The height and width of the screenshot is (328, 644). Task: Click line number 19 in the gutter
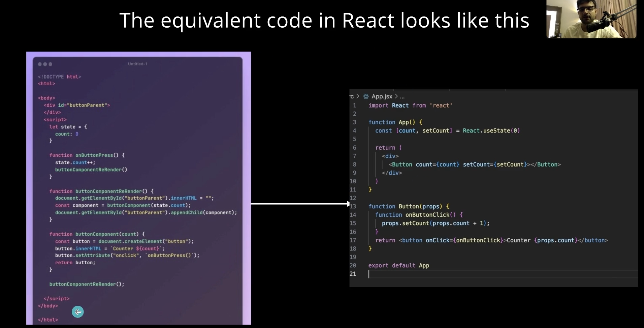coord(353,257)
